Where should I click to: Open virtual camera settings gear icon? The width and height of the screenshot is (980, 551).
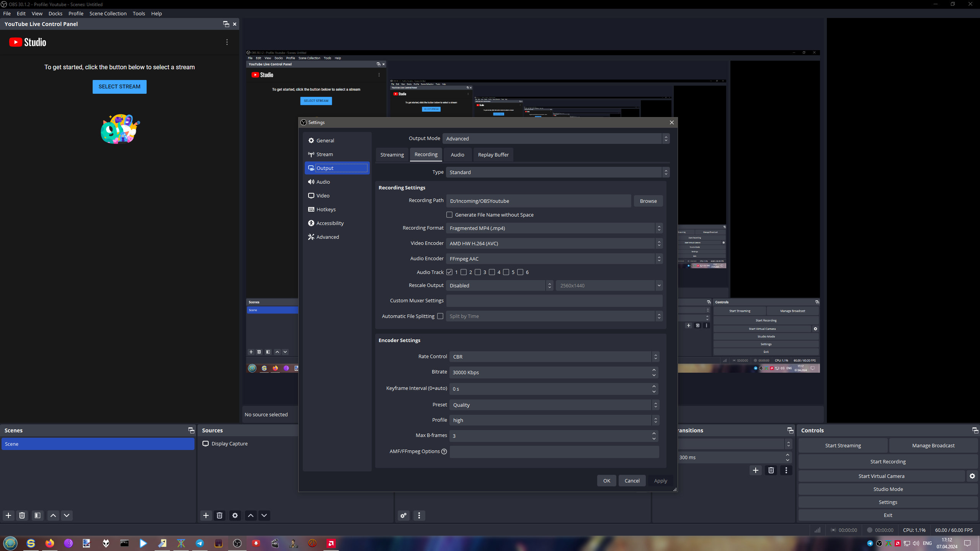pos(972,476)
